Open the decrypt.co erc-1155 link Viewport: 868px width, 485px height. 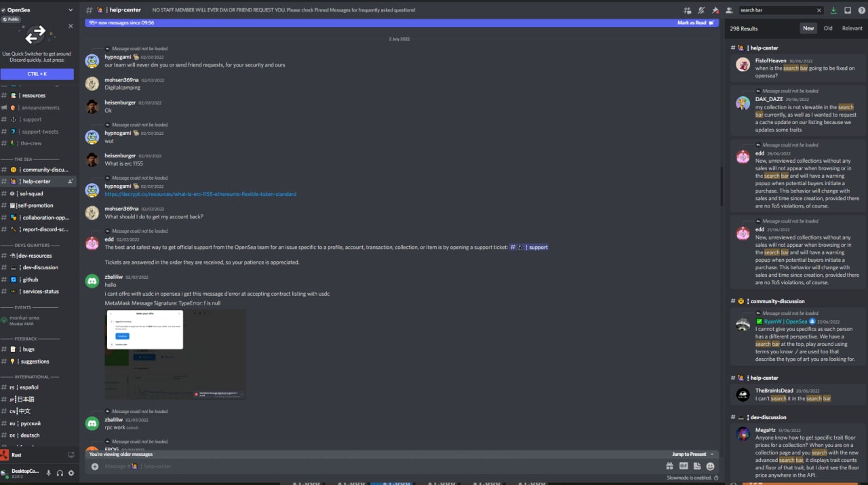200,194
